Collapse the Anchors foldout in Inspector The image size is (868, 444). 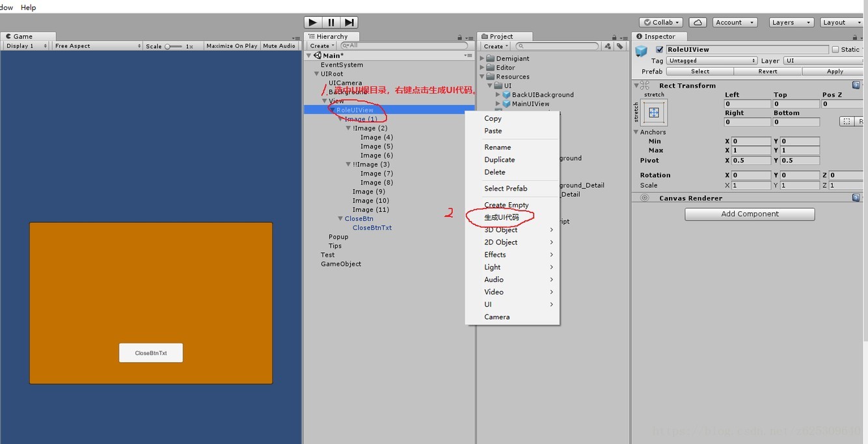(636, 132)
